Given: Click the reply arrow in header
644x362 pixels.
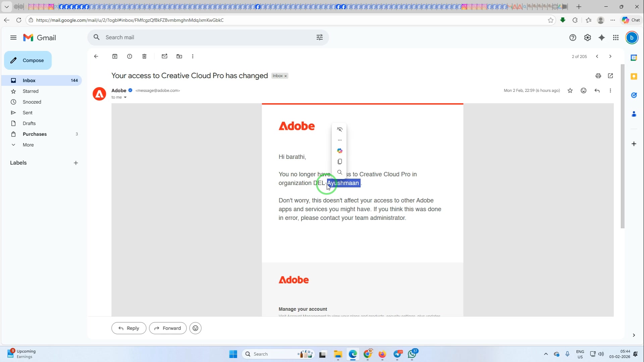Looking at the screenshot, I should [597, 90].
